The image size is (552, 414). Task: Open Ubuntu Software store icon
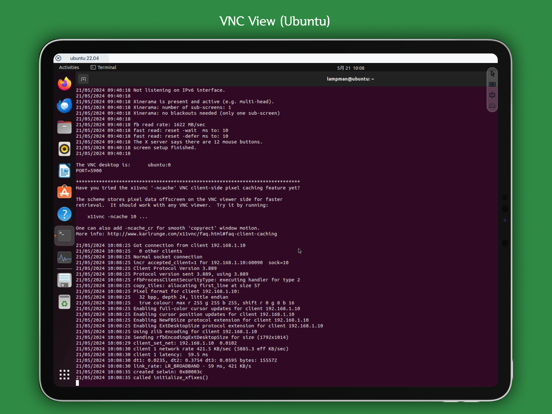coord(64,192)
